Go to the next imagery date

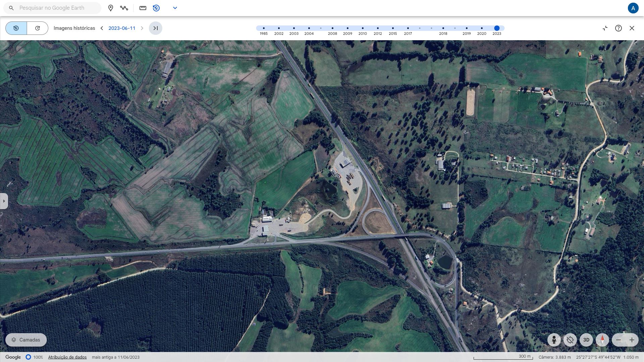(x=142, y=28)
